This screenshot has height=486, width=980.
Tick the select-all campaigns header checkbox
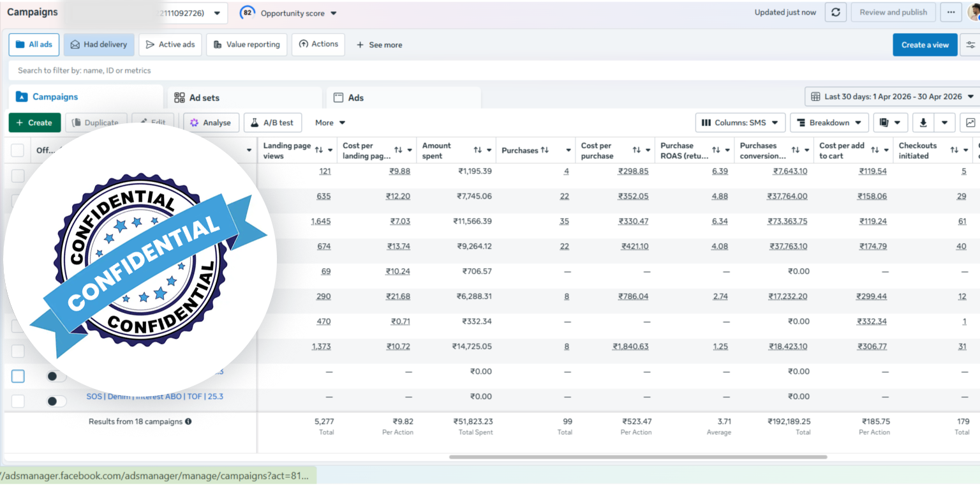click(x=18, y=151)
